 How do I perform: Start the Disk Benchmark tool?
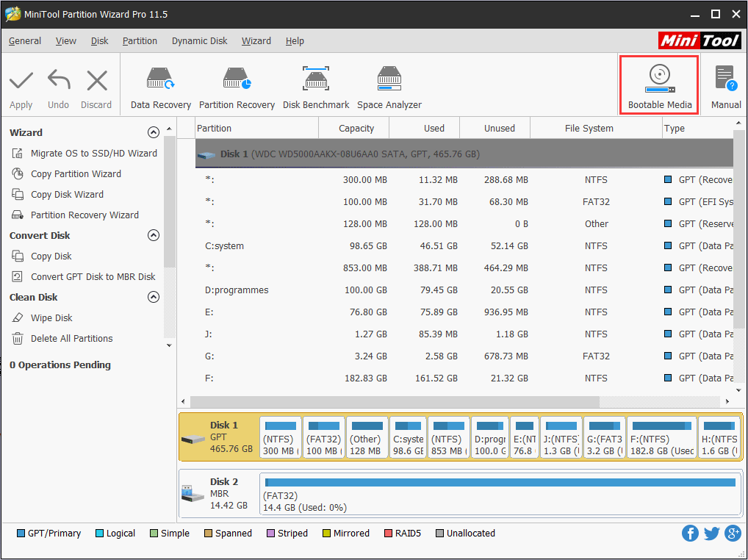[316, 89]
